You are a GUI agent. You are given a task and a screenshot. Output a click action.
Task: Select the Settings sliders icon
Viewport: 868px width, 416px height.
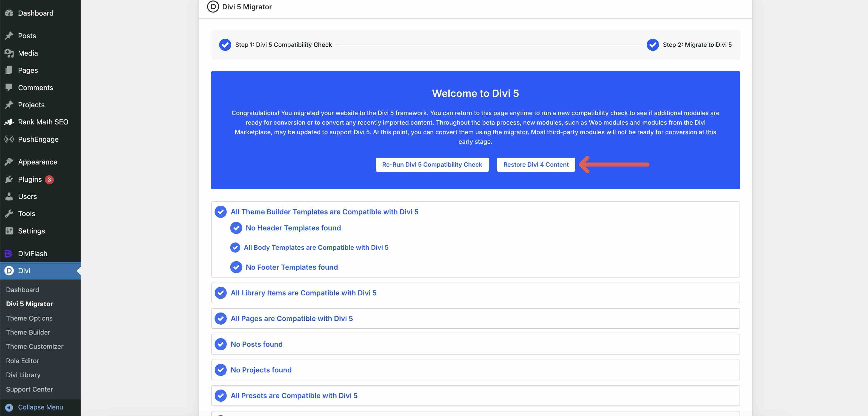pos(9,231)
